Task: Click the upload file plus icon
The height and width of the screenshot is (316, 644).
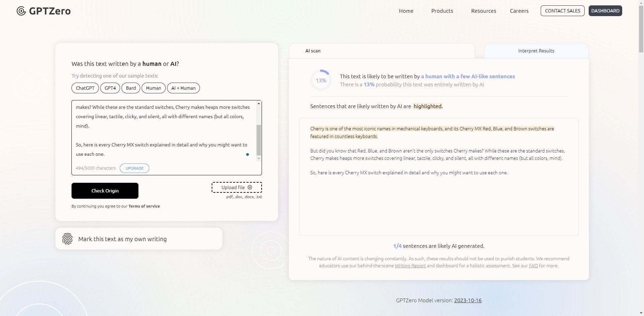Action: [250, 187]
